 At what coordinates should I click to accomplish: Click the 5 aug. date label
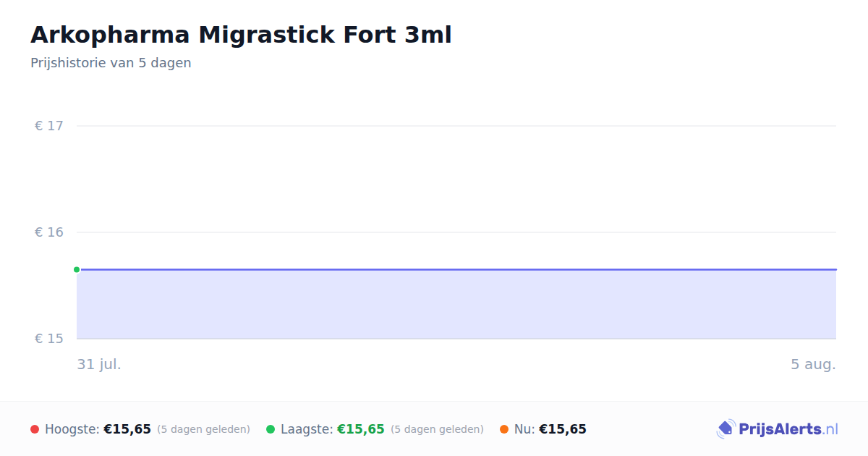[x=813, y=364]
